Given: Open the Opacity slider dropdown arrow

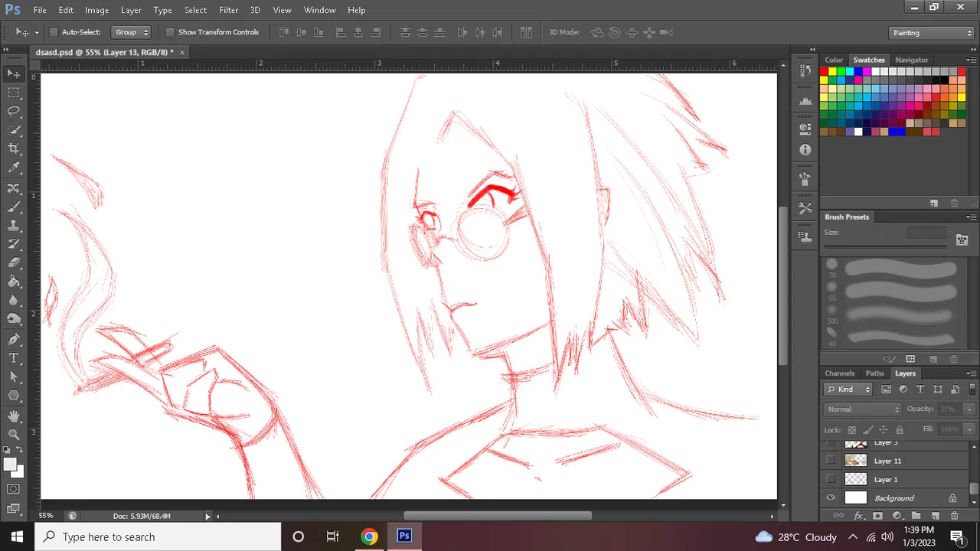Looking at the screenshot, I should pyautogui.click(x=969, y=409).
